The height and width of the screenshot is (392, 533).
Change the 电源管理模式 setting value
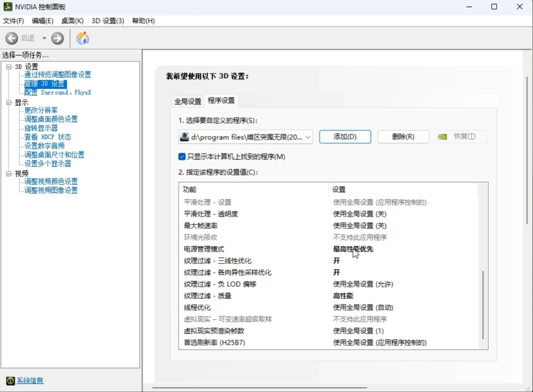tap(353, 249)
